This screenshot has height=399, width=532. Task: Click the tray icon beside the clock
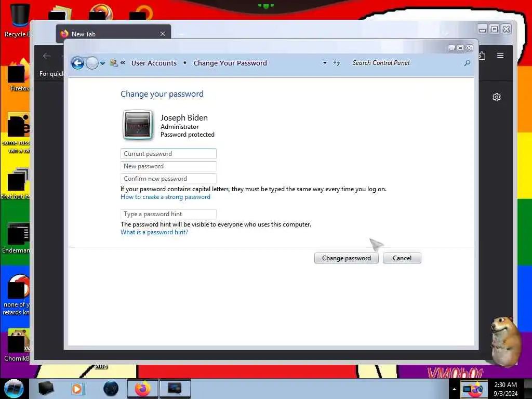point(473,389)
